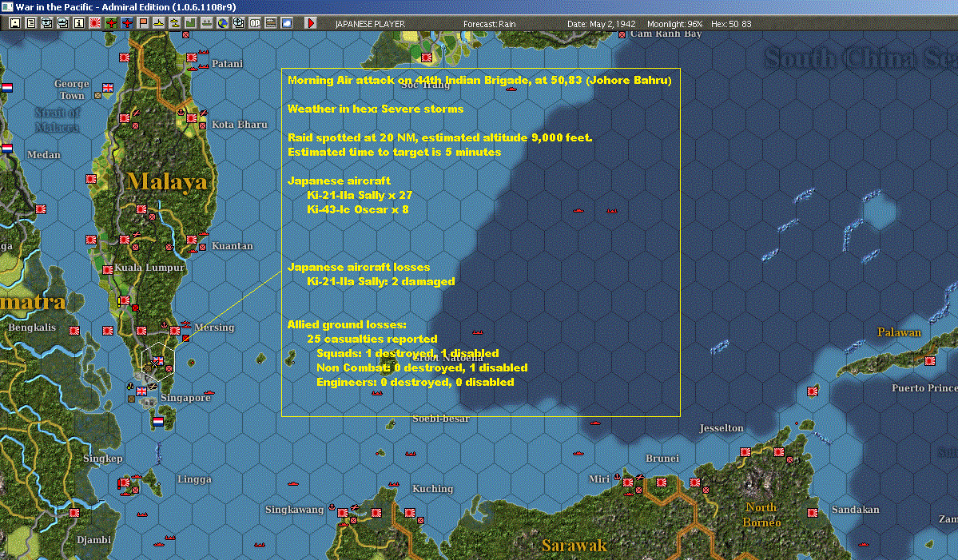958x560 pixels.
Task: Click the 'Hex: 50 83' status text
Action: tap(731, 24)
